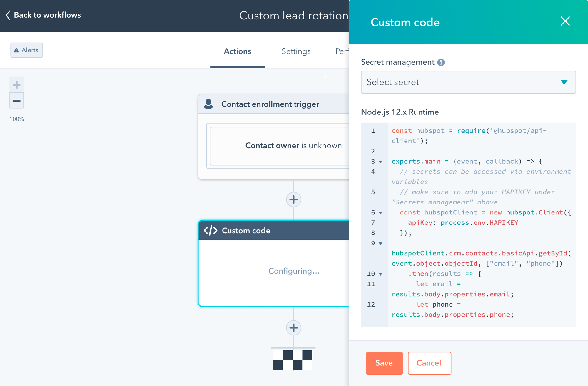This screenshot has height=386, width=588.
Task: Click the Secret management info icon
Action: pyautogui.click(x=441, y=62)
